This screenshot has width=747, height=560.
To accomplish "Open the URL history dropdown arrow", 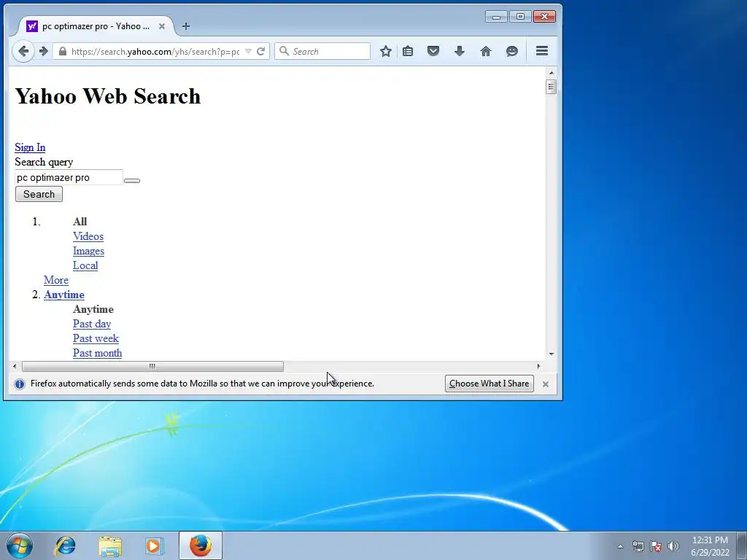I will pyautogui.click(x=248, y=52).
